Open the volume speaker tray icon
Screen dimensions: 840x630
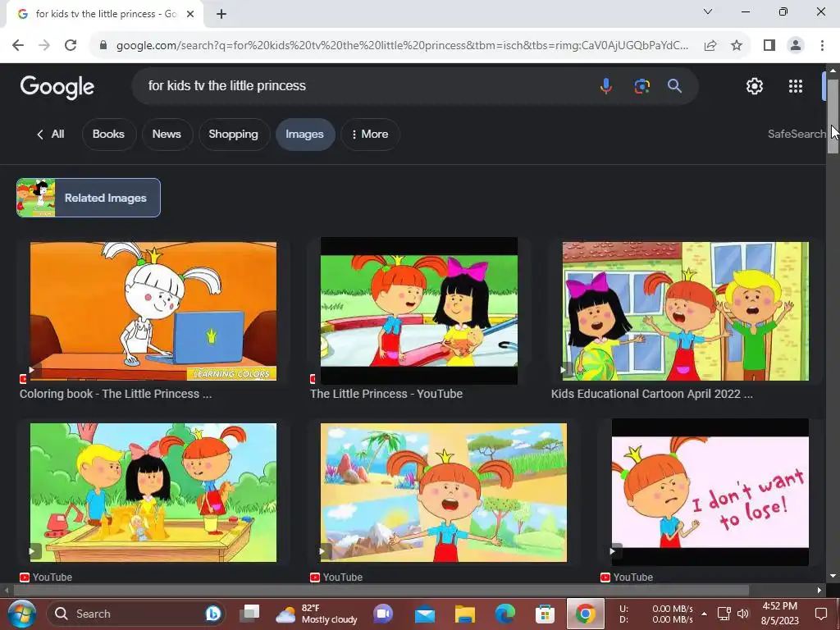(743, 614)
